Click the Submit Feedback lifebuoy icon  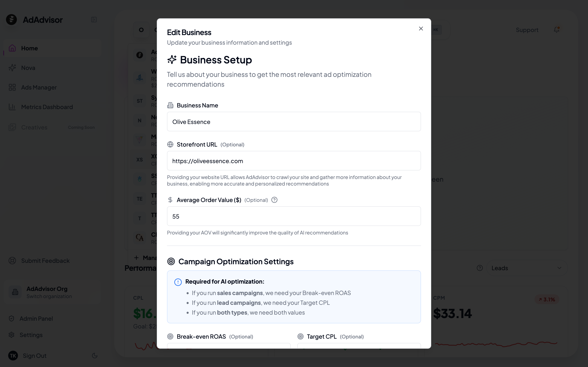coord(12,260)
